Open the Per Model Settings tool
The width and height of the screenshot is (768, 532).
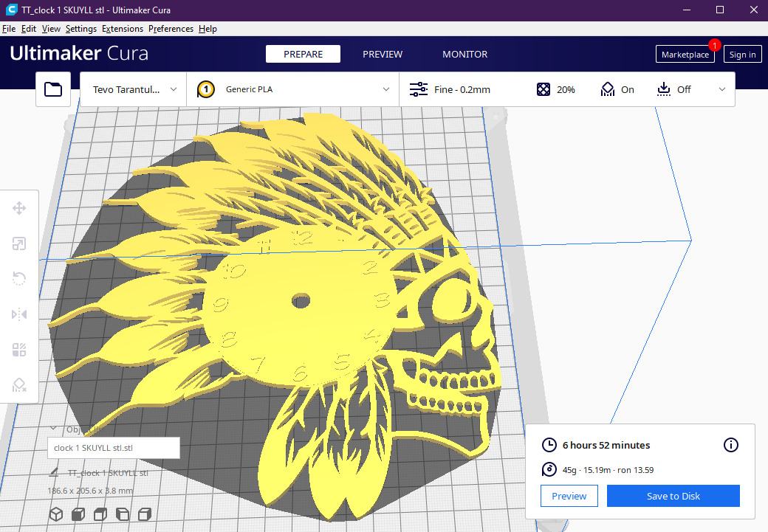point(19,350)
